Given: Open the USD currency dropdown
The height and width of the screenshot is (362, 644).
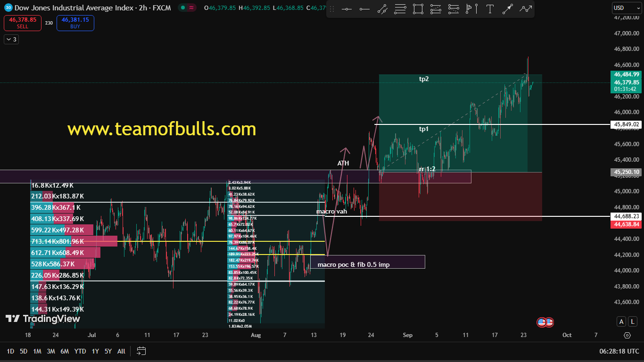Looking at the screenshot, I should (622, 8).
